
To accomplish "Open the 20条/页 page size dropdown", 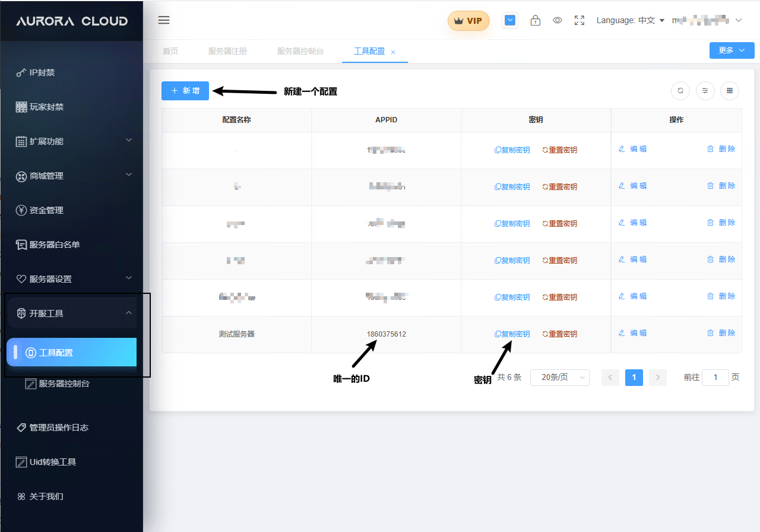I will click(x=559, y=378).
